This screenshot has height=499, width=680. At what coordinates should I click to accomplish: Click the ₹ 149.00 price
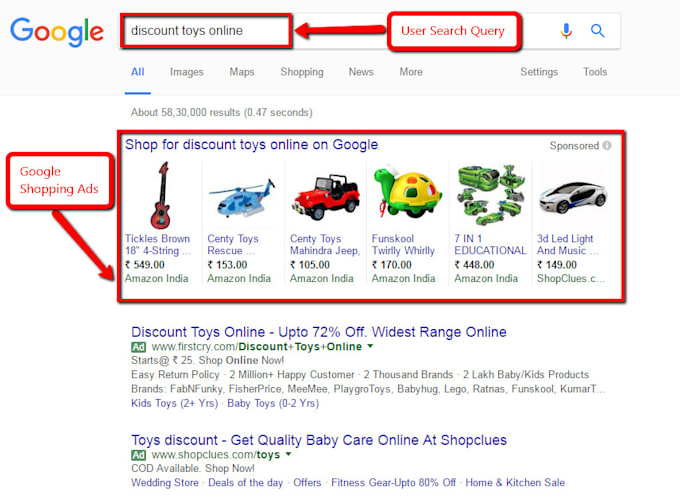[x=557, y=264]
